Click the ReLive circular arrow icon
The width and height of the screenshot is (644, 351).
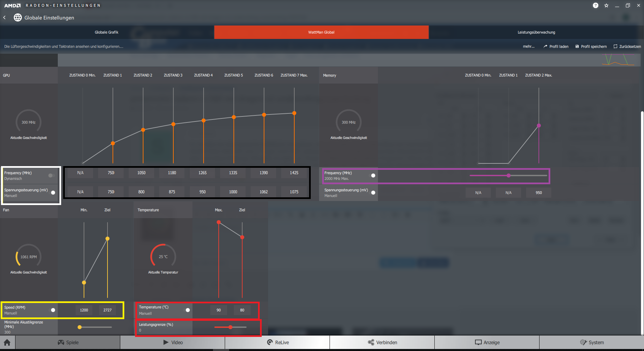(x=270, y=342)
